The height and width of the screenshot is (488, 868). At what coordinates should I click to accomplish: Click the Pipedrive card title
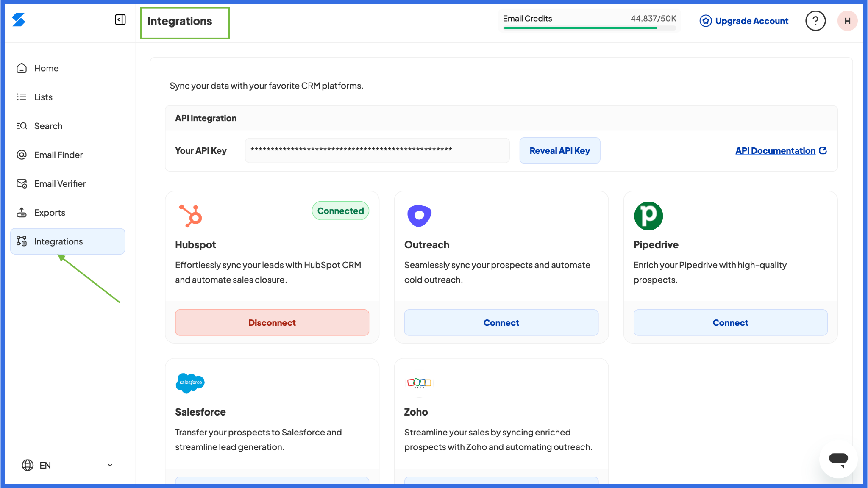pyautogui.click(x=656, y=244)
